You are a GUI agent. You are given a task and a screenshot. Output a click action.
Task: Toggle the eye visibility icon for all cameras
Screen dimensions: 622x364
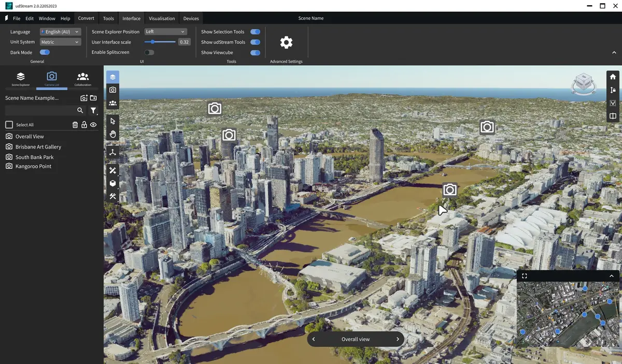coord(93,125)
